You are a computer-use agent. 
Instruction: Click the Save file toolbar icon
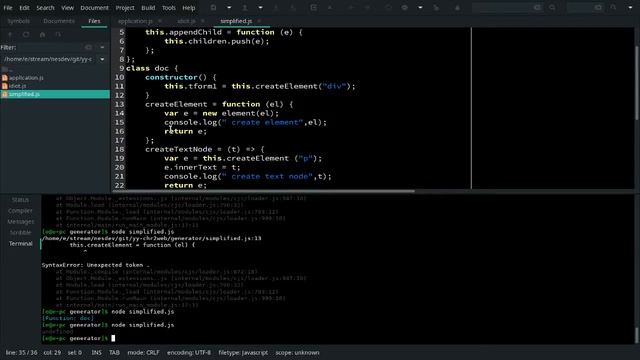click(x=276, y=7)
